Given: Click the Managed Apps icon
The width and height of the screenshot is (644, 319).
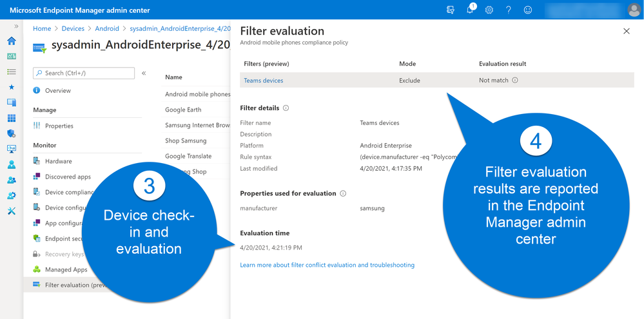Looking at the screenshot, I should 37,270.
